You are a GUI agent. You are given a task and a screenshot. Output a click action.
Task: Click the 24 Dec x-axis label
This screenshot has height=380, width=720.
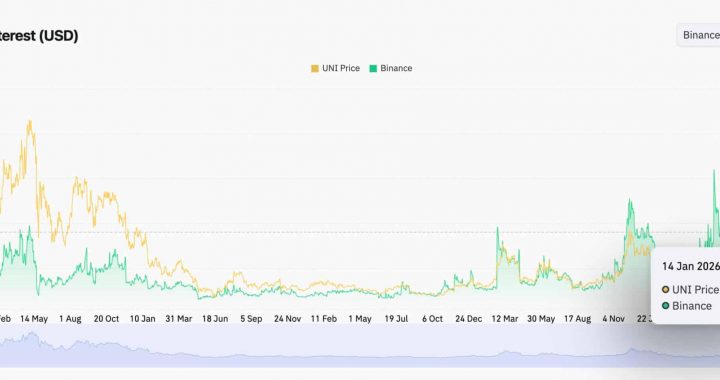click(468, 319)
